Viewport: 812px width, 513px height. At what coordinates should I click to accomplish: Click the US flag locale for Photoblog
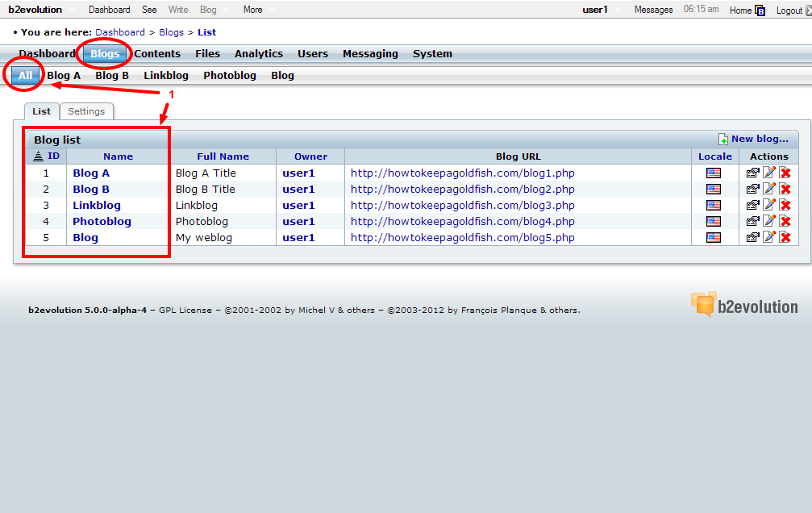714,221
